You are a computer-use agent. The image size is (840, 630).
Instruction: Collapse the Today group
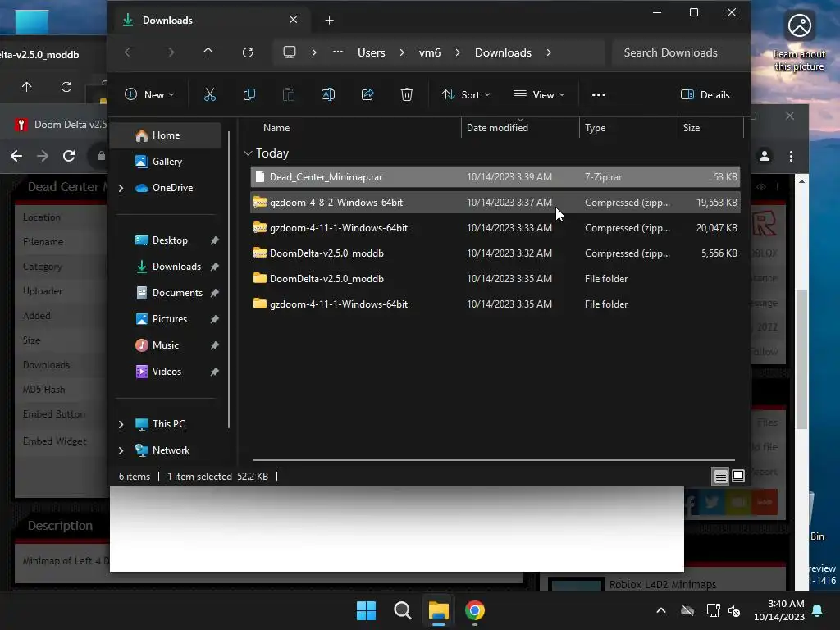pos(248,153)
